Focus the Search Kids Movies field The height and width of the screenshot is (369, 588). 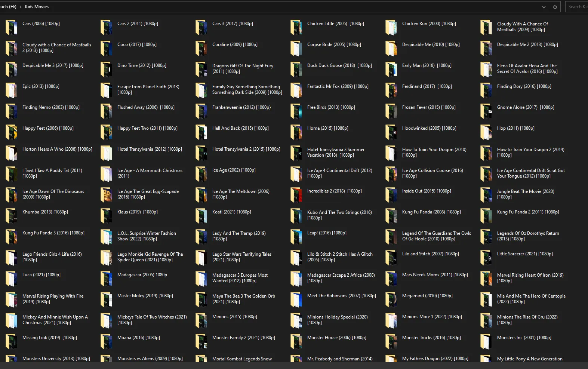click(x=577, y=7)
